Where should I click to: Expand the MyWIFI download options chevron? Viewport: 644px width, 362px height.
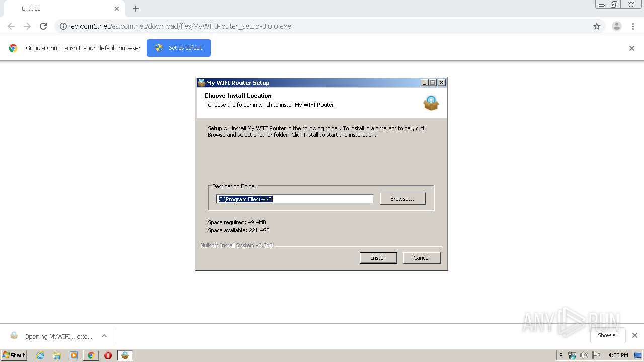104,336
